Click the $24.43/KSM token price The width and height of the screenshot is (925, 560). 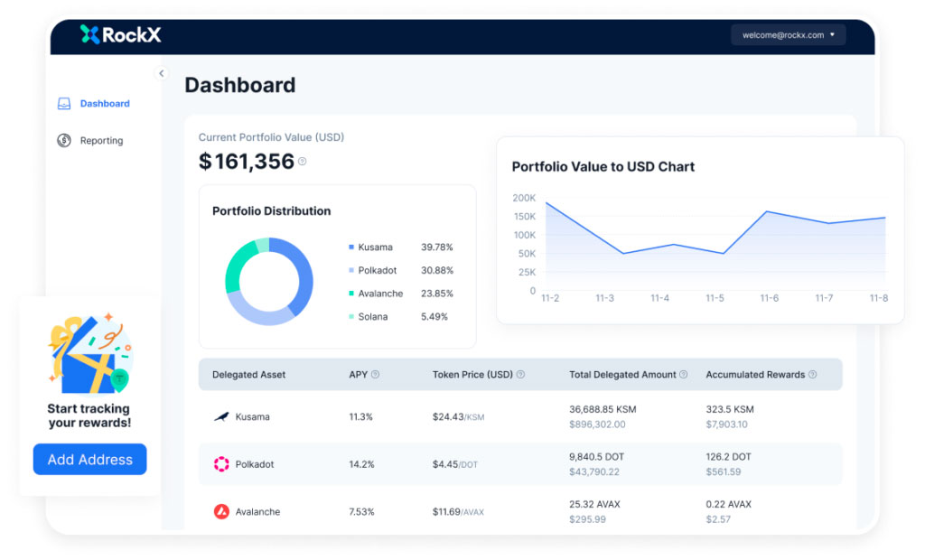458,416
